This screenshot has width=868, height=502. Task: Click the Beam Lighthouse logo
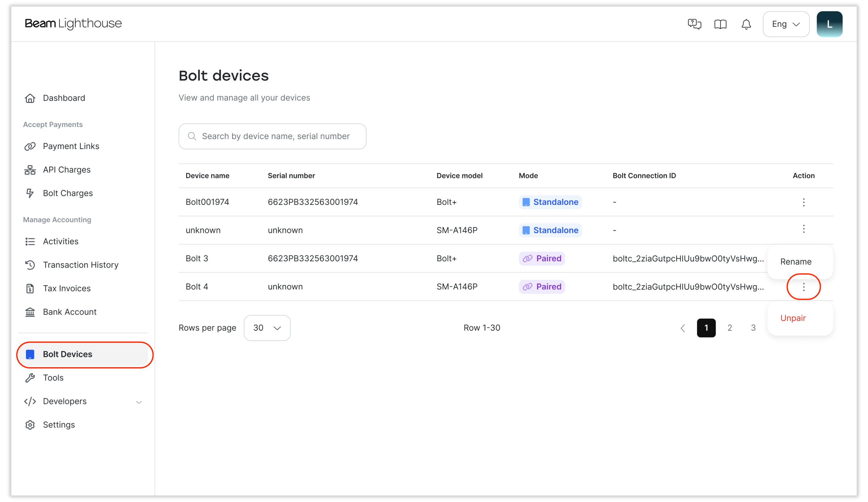[x=73, y=24]
